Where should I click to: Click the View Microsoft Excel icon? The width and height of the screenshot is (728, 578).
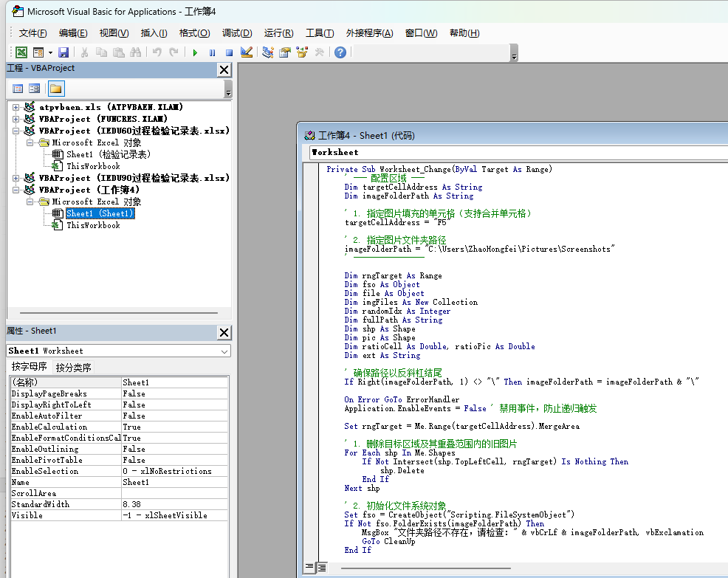[x=21, y=52]
